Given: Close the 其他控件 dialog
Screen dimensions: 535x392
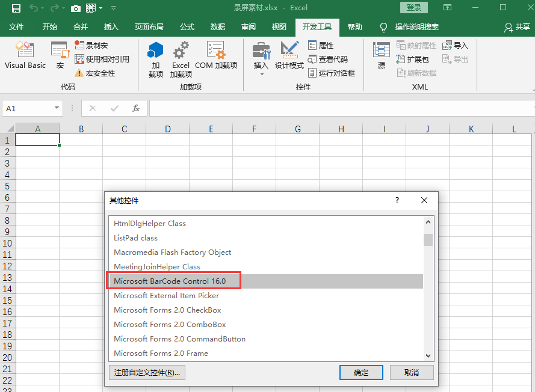Looking at the screenshot, I should tap(424, 200).
